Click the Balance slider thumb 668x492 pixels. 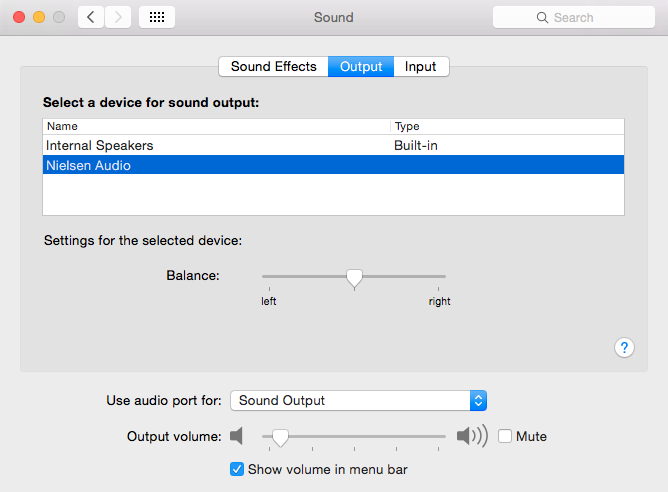coord(353,278)
